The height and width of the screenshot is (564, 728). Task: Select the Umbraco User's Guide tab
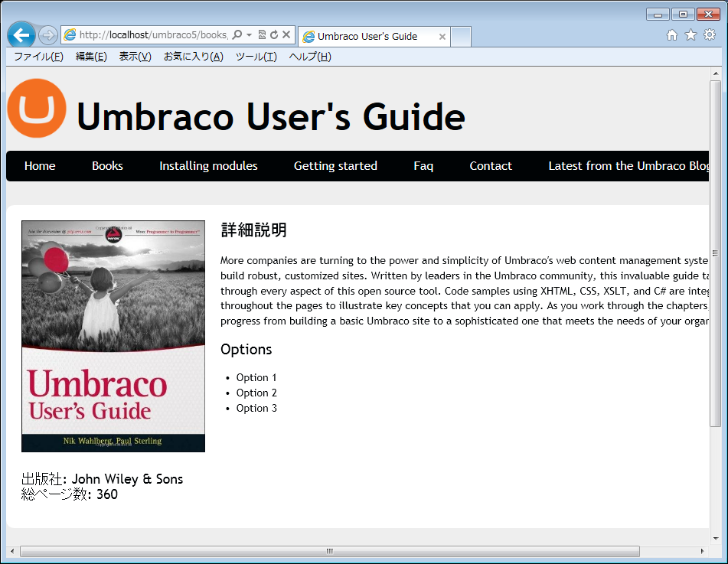(367, 37)
